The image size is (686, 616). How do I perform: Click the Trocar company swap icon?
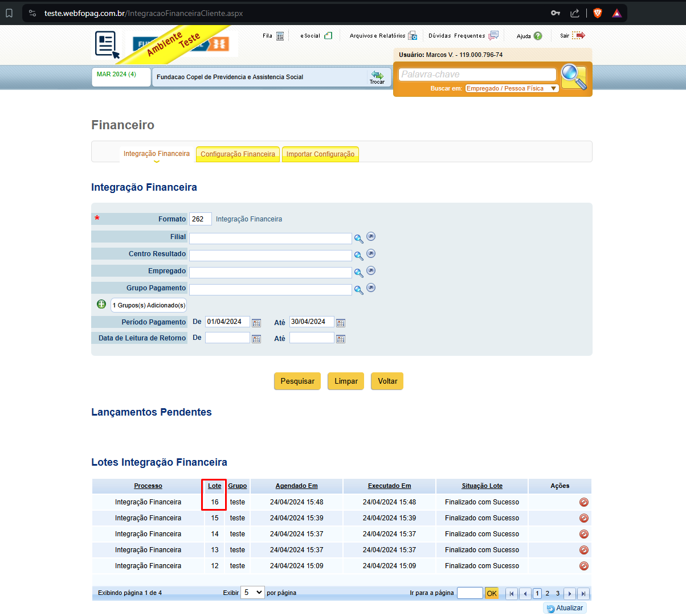click(377, 77)
